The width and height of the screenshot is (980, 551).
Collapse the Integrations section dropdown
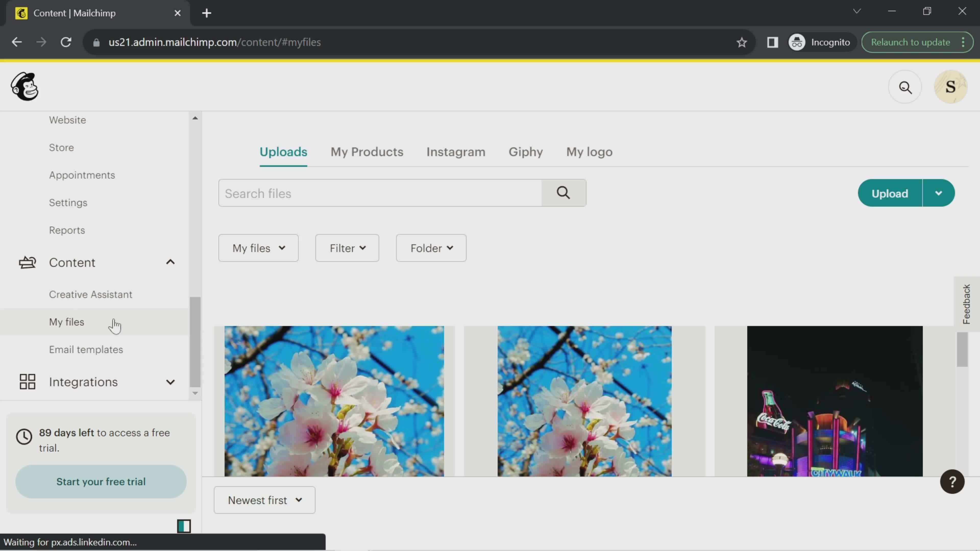coord(170,381)
